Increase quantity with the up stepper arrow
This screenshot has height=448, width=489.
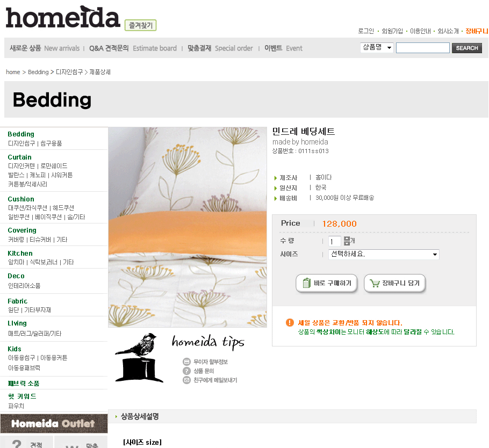(x=347, y=239)
